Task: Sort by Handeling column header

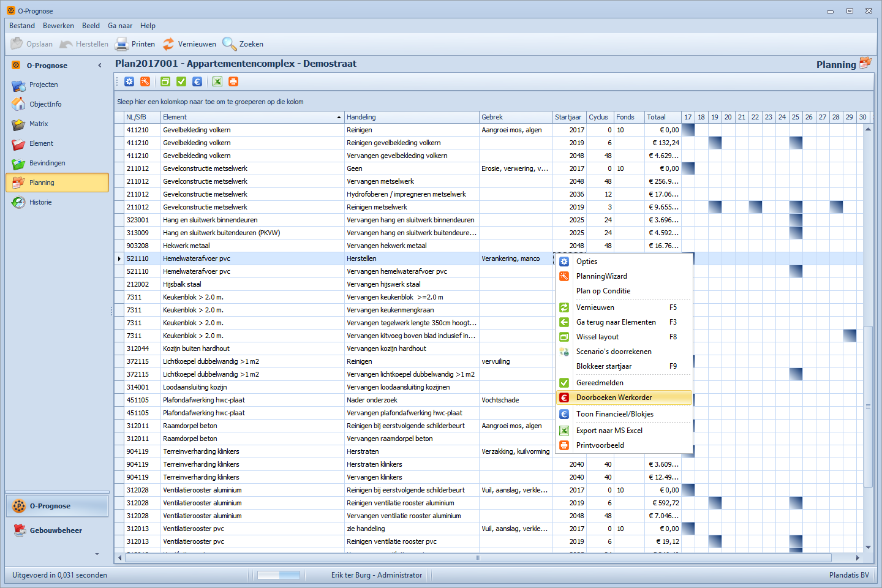Action: coord(412,117)
